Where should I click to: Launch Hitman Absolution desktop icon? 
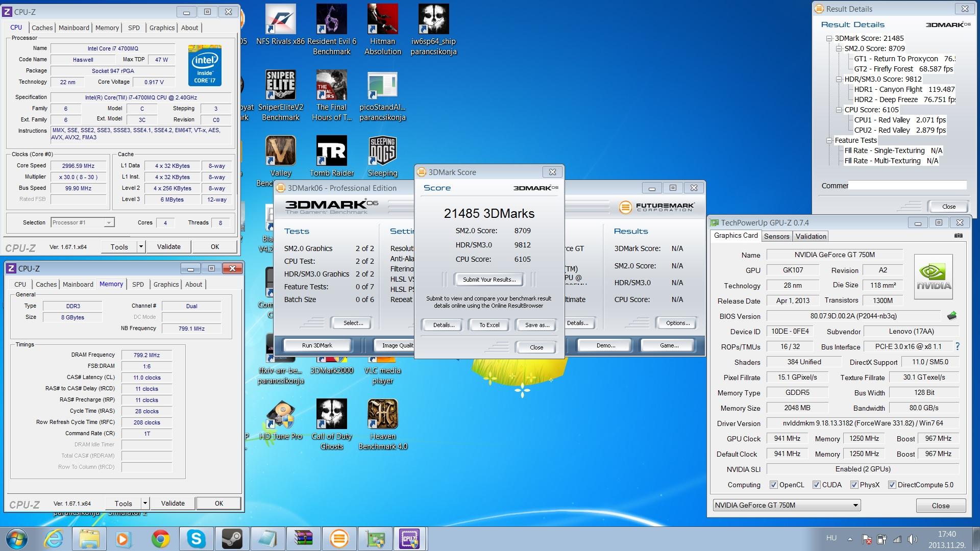pos(382,30)
